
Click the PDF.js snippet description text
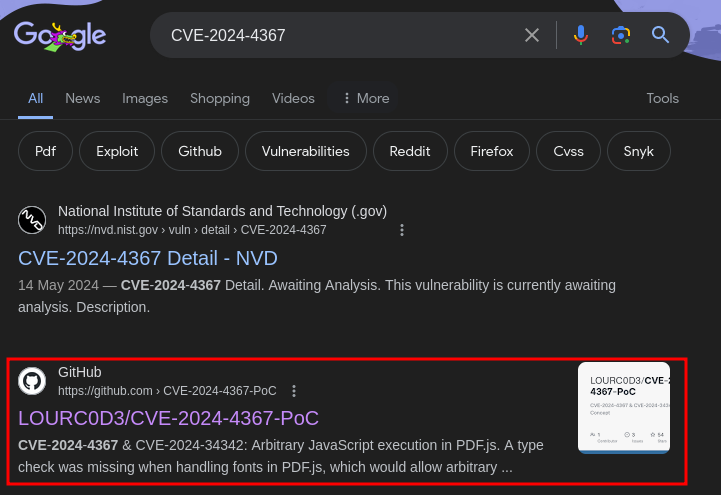coord(280,456)
